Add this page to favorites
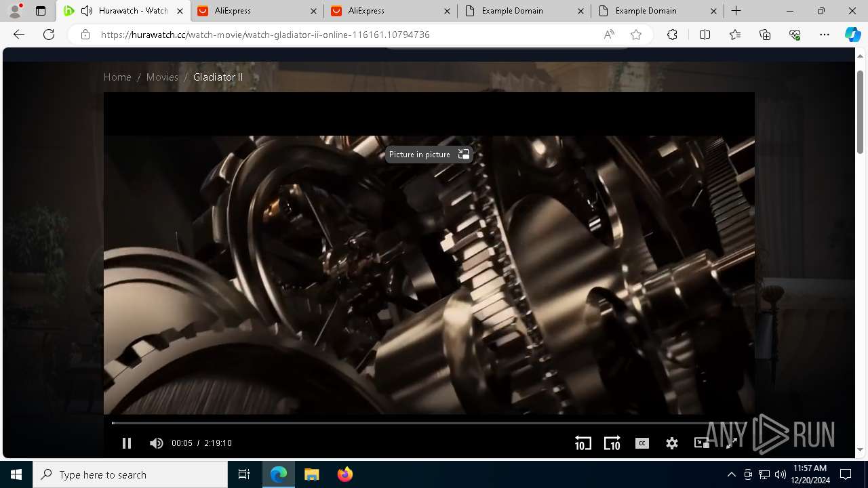The height and width of the screenshot is (488, 868). click(635, 35)
